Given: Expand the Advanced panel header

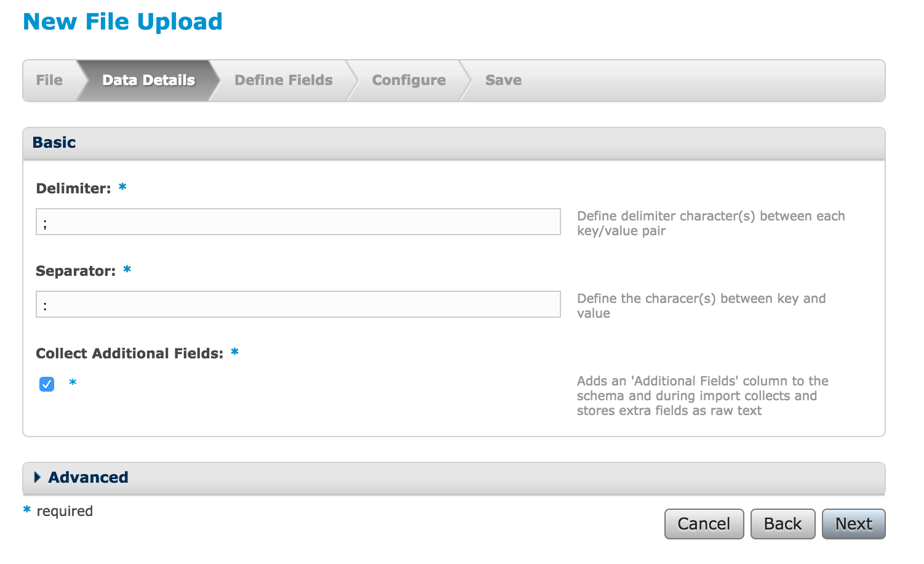Looking at the screenshot, I should tap(454, 478).
